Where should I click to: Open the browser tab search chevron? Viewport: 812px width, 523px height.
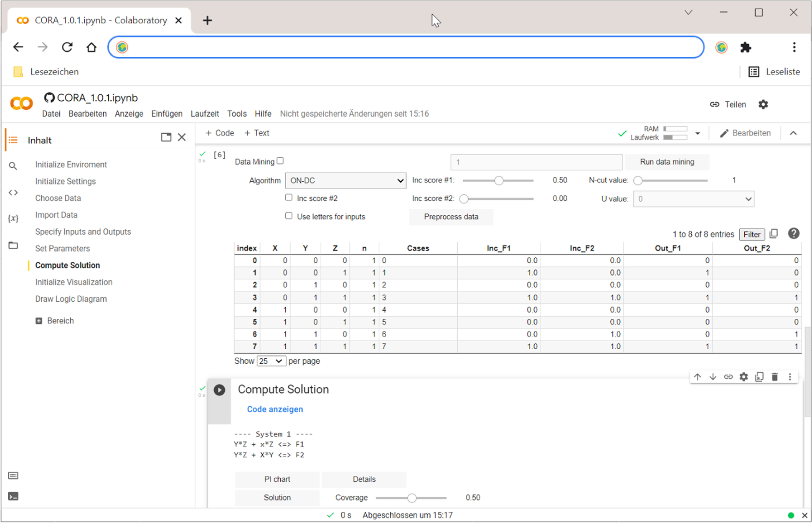click(689, 13)
